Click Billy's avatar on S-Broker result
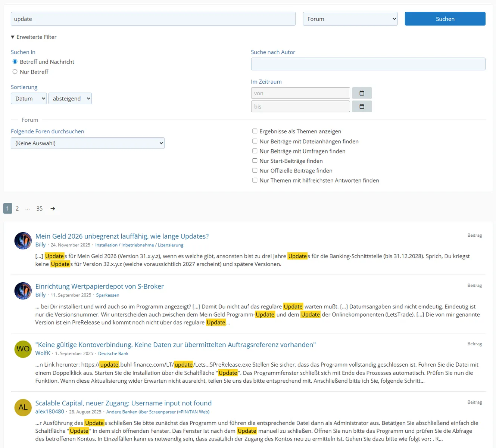This screenshot has width=496, height=448. [x=23, y=291]
